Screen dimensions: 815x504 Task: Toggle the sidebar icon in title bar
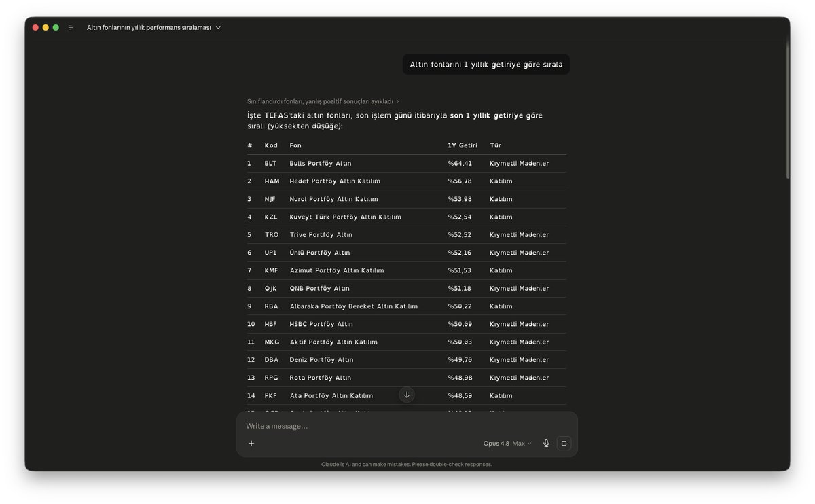(x=71, y=28)
